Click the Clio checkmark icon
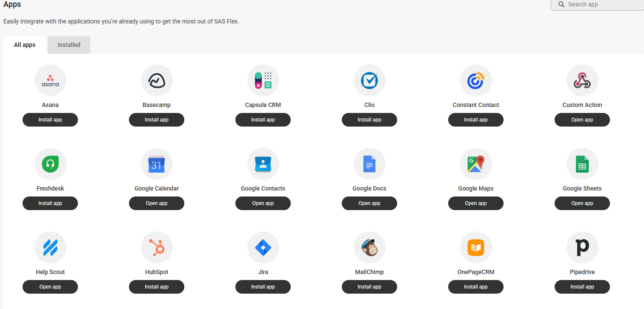This screenshot has width=644, height=309. tap(369, 81)
